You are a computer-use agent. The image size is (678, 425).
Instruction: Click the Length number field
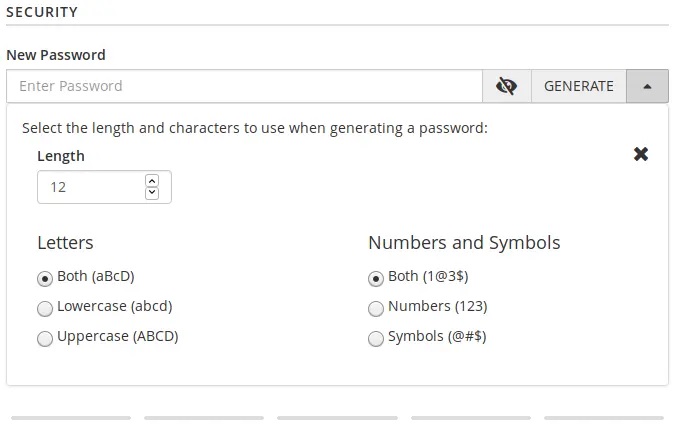point(92,187)
